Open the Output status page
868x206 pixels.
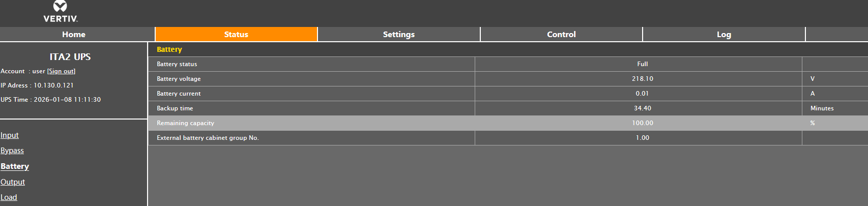pyautogui.click(x=13, y=182)
